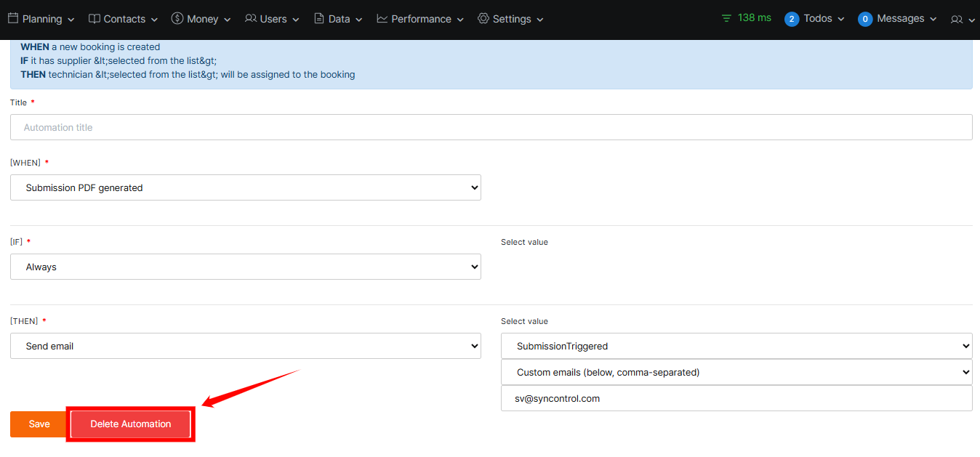The image size is (980, 457).
Task: Click the orange Save button
Action: point(39,424)
